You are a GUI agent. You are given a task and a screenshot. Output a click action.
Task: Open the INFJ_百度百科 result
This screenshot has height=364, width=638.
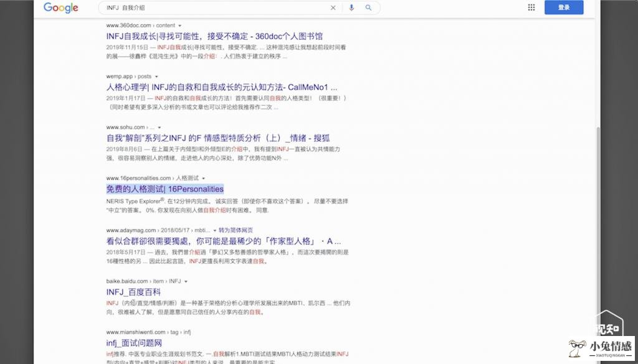[133, 292]
